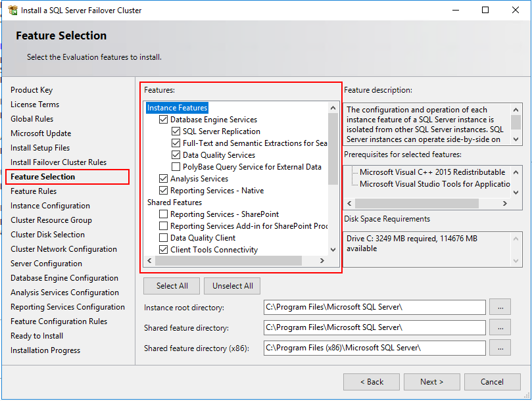
Task: Click the Drive C disk space text
Action: pos(412,244)
